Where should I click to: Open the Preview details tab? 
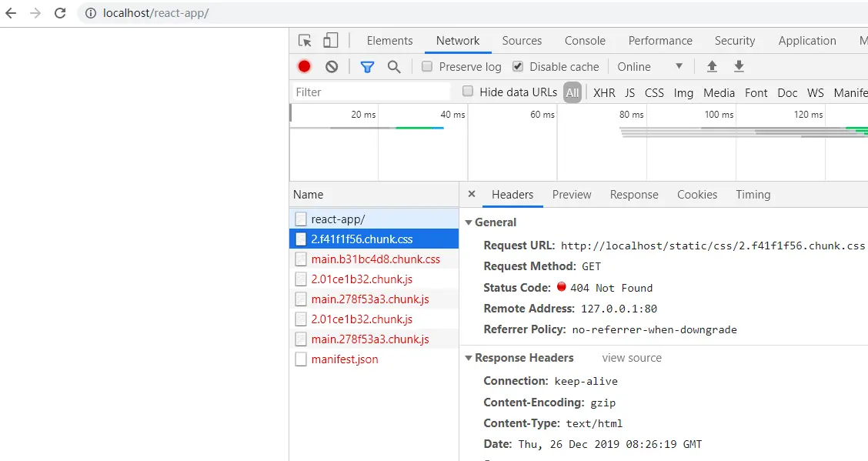[571, 194]
